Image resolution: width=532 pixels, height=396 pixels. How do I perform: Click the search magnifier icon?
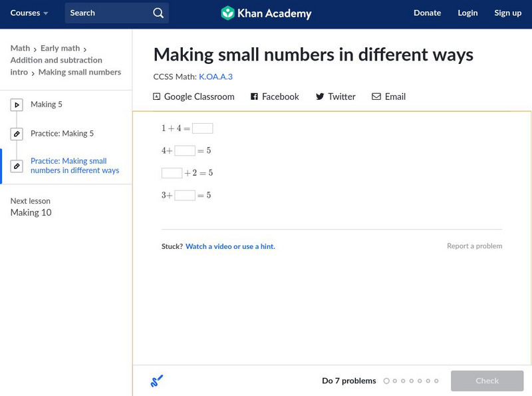[x=158, y=13]
